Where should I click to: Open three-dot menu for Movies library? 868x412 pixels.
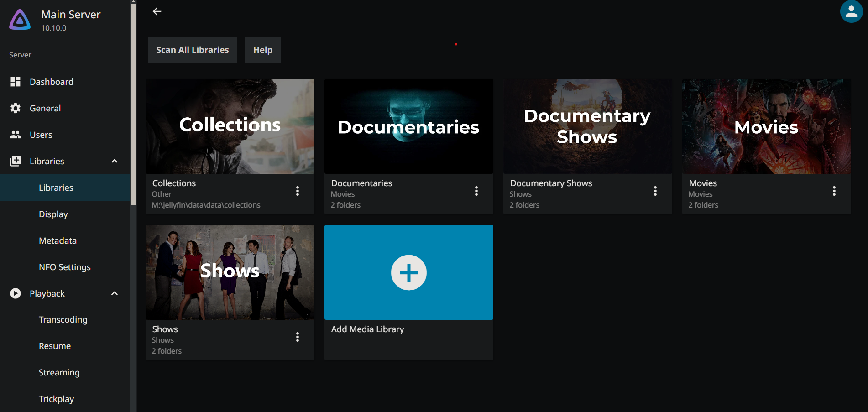coord(834,191)
